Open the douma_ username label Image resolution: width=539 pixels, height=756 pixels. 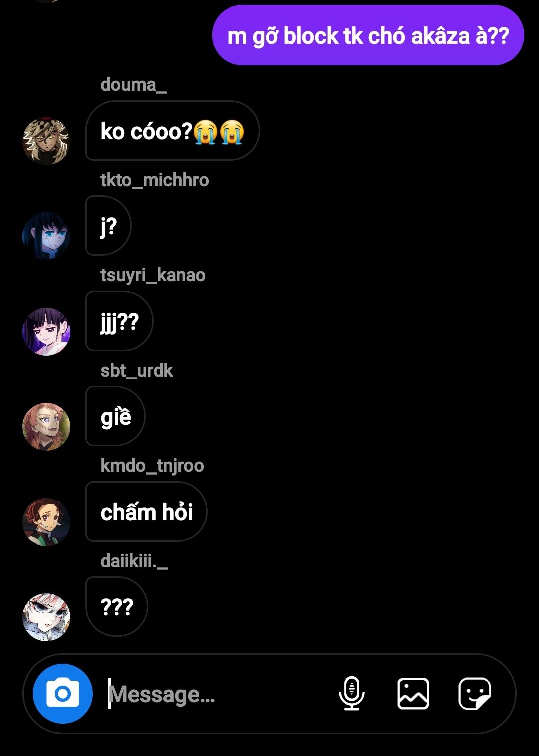point(133,85)
